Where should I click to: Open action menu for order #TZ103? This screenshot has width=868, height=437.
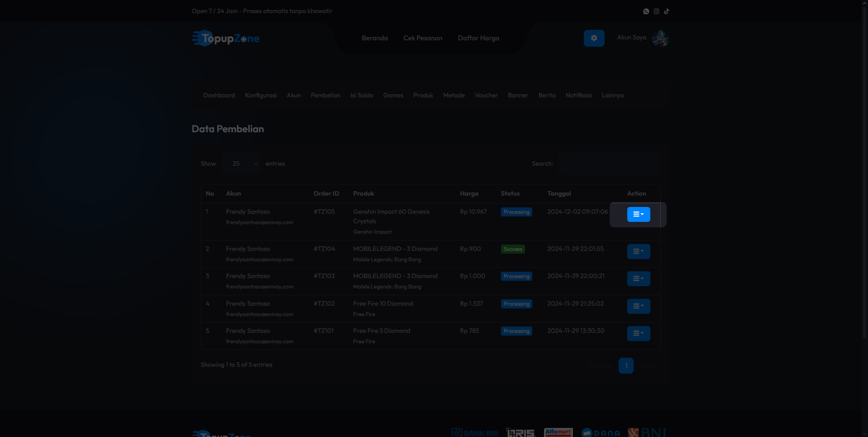tap(639, 279)
